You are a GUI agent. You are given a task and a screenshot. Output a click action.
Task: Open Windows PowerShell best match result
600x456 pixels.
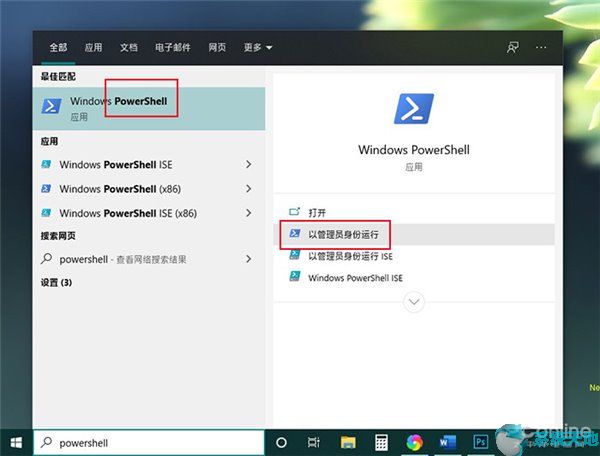coord(149,108)
